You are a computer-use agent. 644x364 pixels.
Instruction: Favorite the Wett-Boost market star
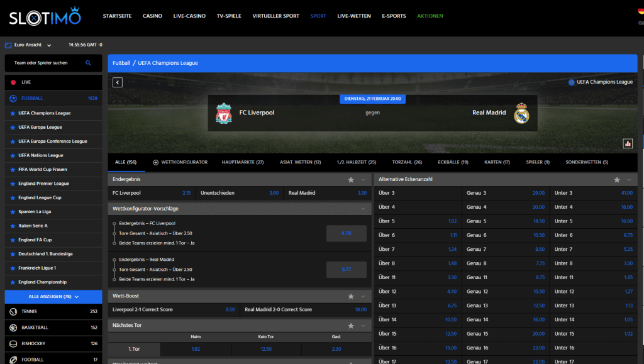[351, 296]
